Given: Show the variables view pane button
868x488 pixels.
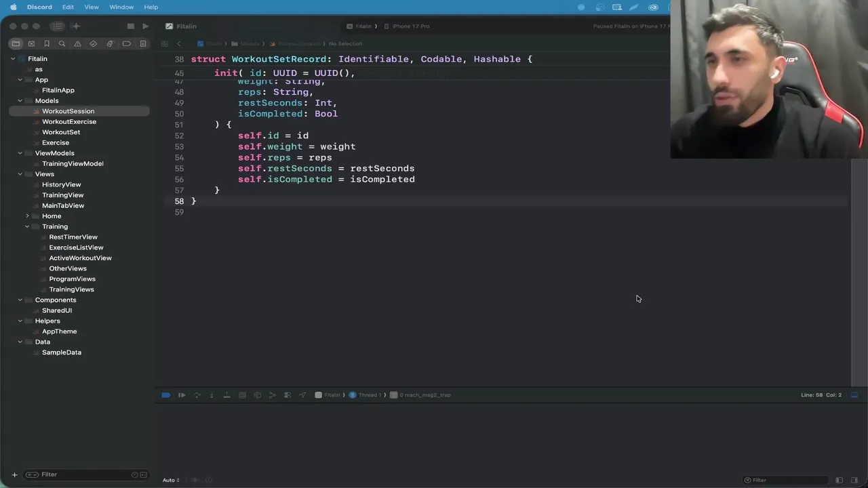Looking at the screenshot, I should tap(839, 480).
